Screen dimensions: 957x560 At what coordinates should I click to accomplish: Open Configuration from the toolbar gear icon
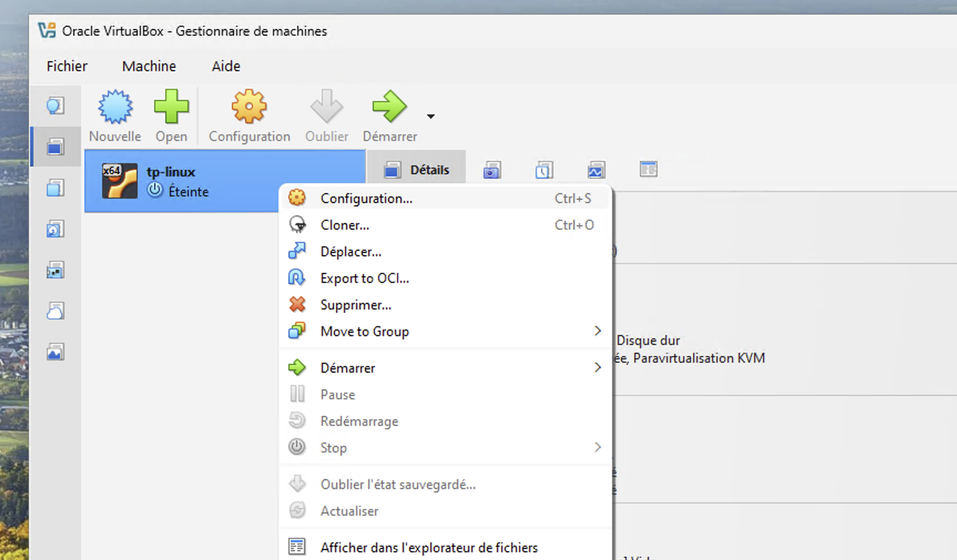[x=249, y=106]
